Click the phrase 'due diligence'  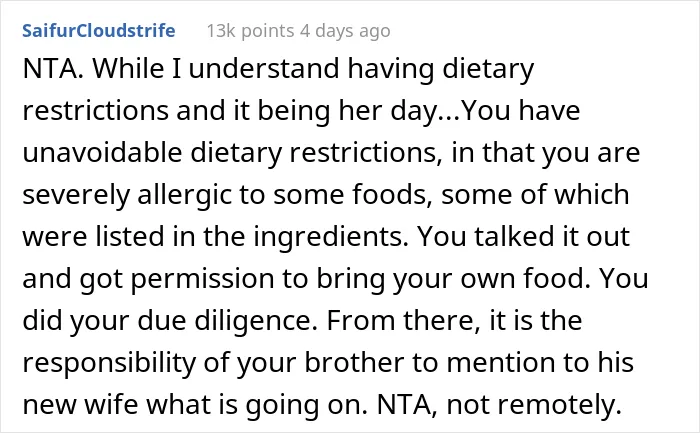(227, 321)
